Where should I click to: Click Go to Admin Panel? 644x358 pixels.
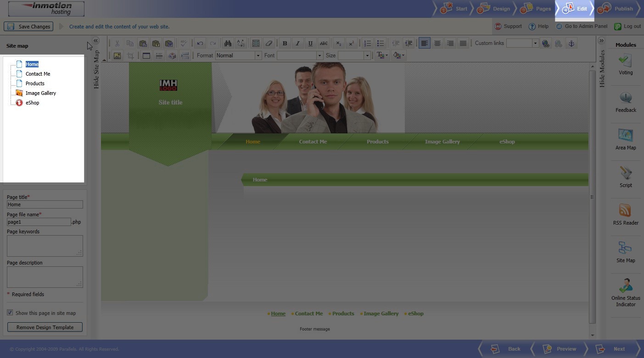[582, 27]
